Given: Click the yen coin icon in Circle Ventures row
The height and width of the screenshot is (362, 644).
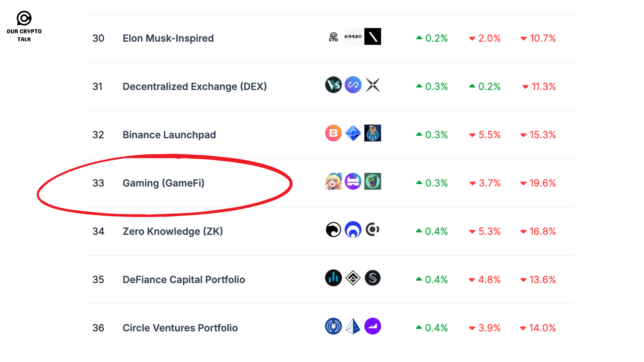Looking at the screenshot, I should point(333,326).
